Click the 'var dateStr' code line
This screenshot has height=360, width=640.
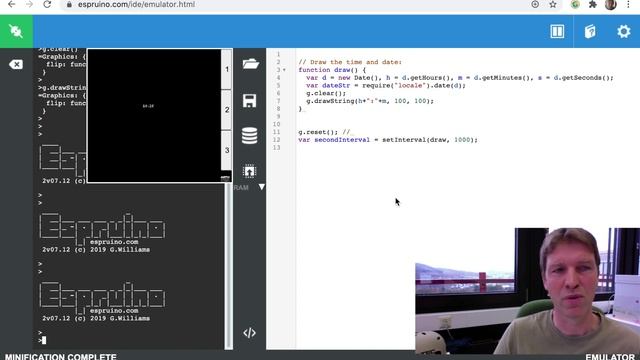386,85
